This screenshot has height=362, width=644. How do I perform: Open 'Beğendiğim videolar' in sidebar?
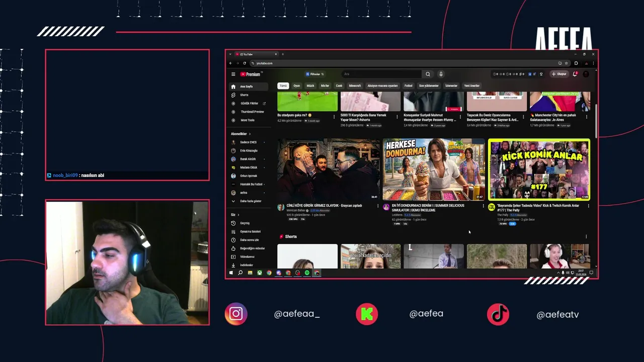click(x=248, y=248)
